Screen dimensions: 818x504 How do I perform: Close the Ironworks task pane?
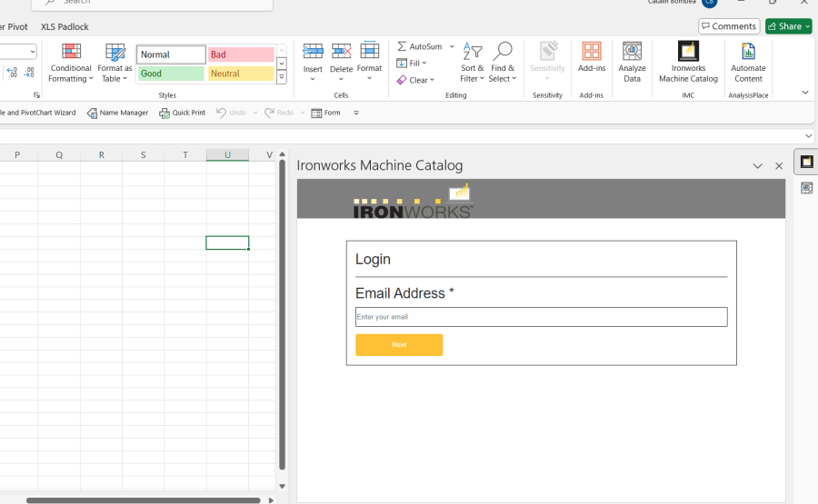779,166
